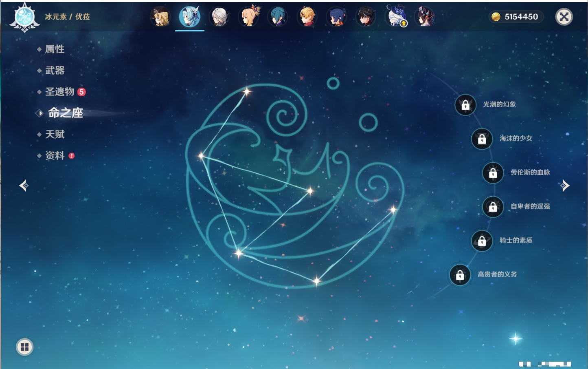This screenshot has height=369, width=588.
Task: Pick the dark-blue-haired character with orange ribbon
Action: 337,17
